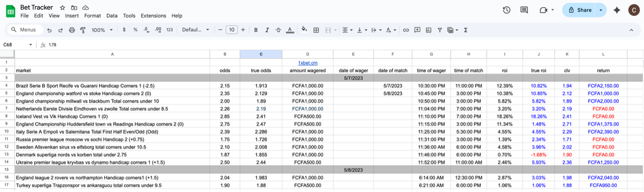Viewport: 644px width, 192px height.
Task: Open the Extensions menu
Action: [x=154, y=16]
